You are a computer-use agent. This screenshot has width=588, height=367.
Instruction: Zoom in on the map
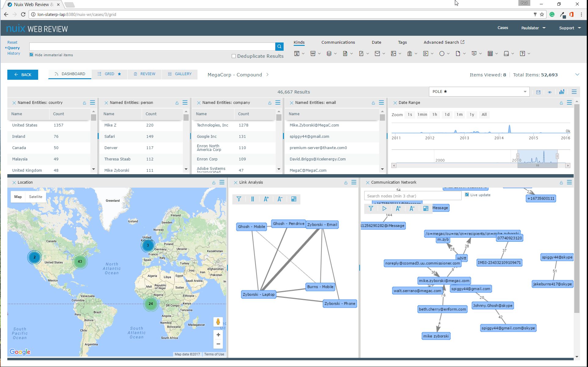coord(218,335)
